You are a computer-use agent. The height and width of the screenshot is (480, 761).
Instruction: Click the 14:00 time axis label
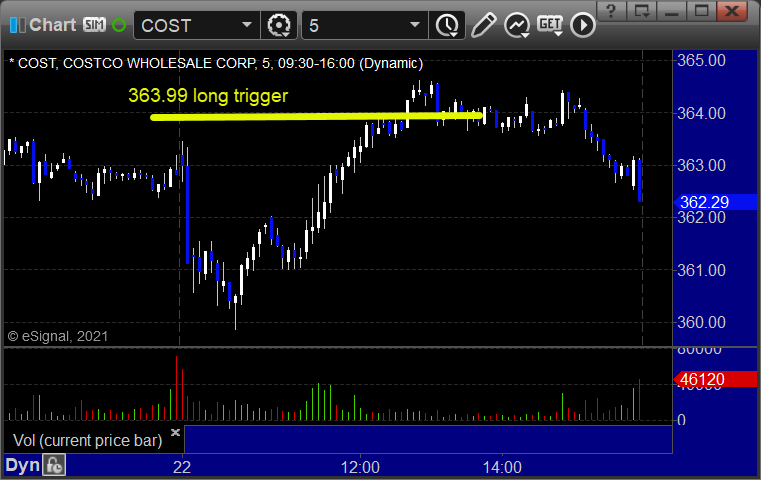pos(502,467)
